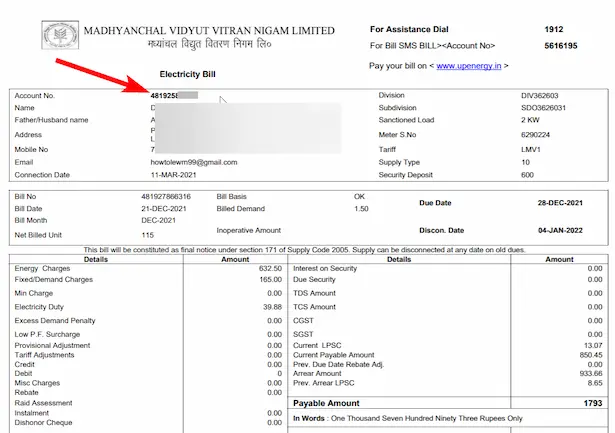Viewport: 615px width, 433px height.
Task: Click security deposit value 600
Action: [527, 175]
